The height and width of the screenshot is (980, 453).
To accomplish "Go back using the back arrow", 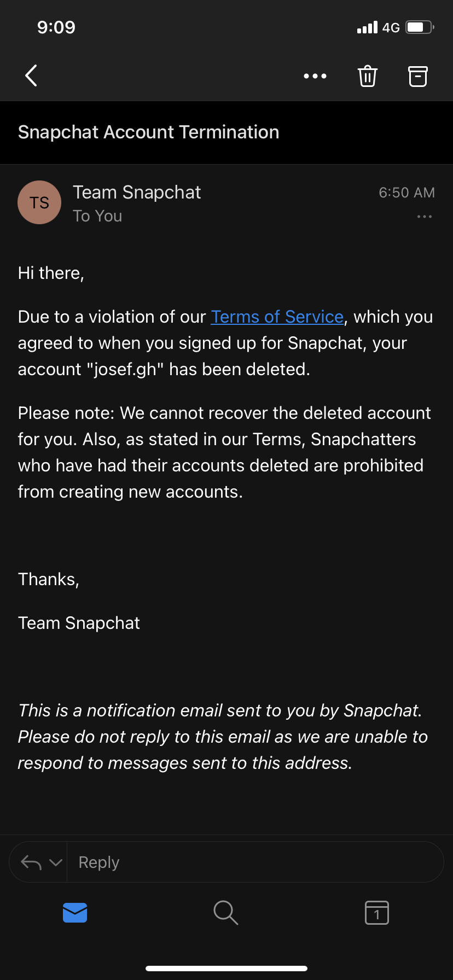I will click(31, 75).
